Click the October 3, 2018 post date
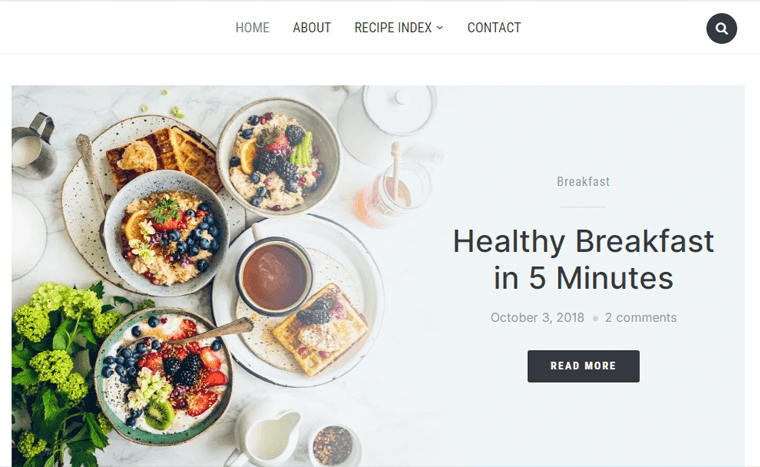 537,318
